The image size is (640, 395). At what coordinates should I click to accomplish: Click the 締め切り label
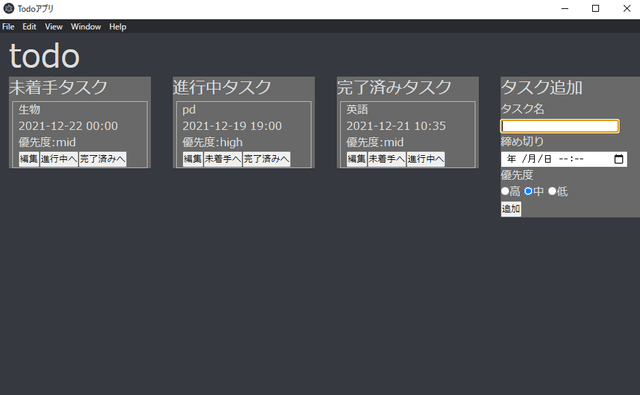click(522, 142)
